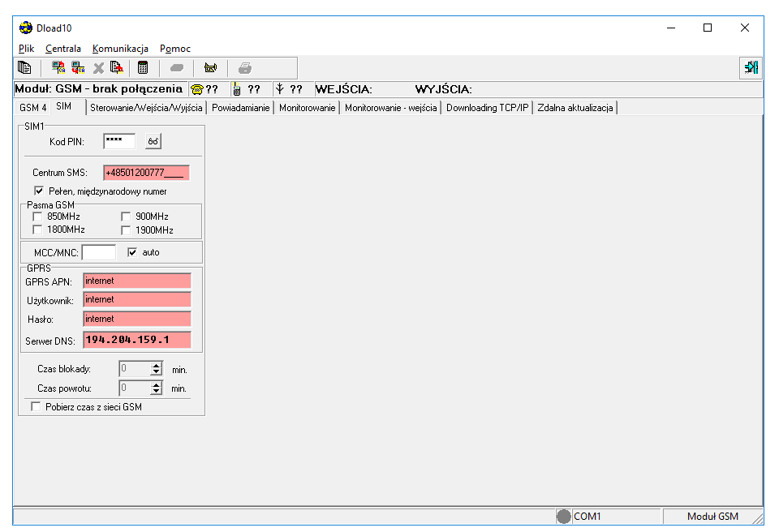Click the read data from module icon

coord(57,67)
